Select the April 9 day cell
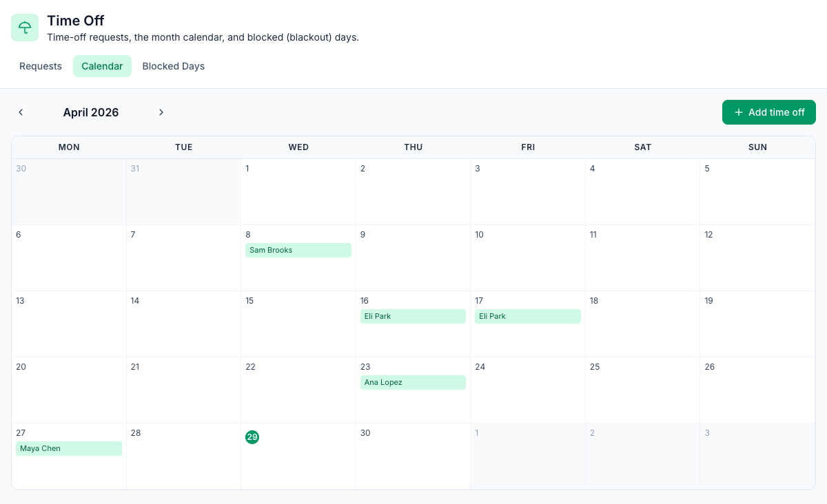This screenshot has width=827, height=504. pos(413,258)
